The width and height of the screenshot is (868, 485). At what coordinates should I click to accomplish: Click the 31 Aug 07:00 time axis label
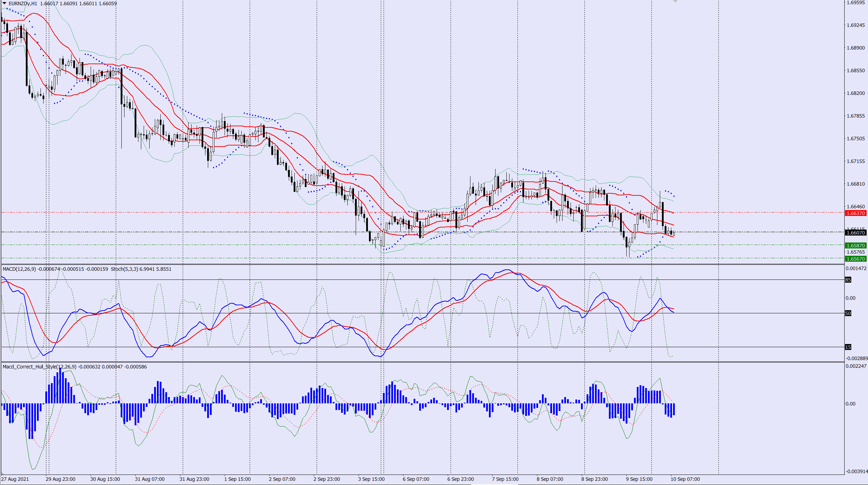150,479
